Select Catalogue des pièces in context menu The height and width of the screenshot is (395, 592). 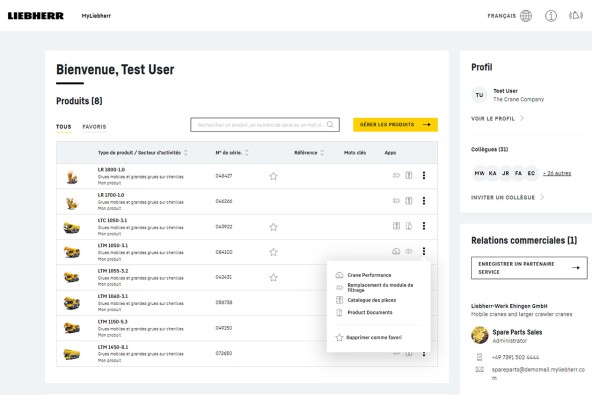372,300
